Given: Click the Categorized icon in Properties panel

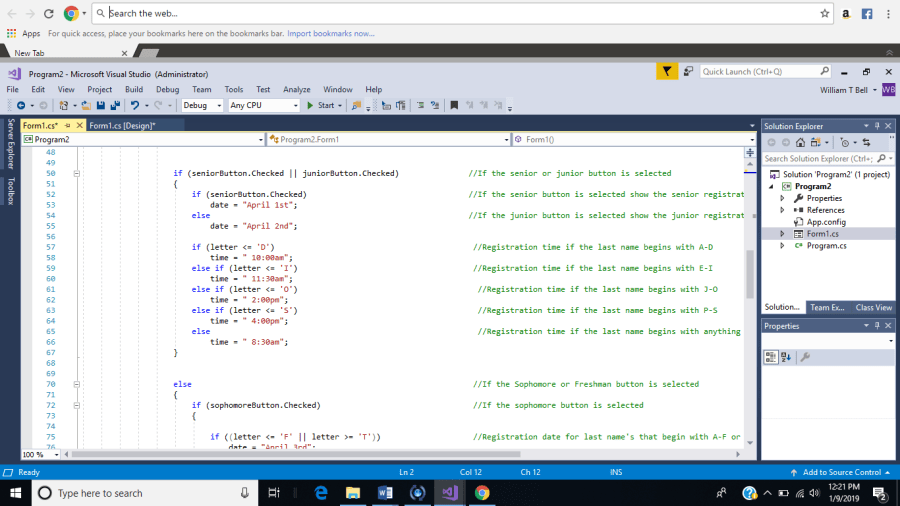Looking at the screenshot, I should (x=772, y=357).
